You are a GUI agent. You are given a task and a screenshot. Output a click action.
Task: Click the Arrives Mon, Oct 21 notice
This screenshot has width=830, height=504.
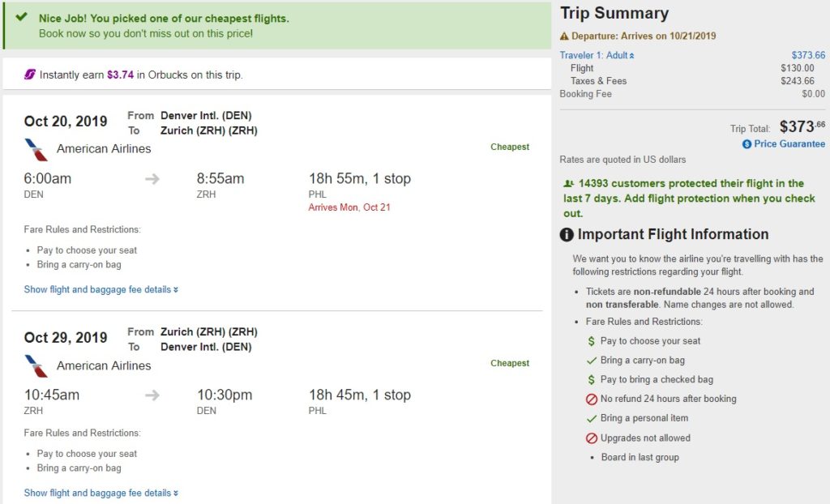pyautogui.click(x=349, y=207)
